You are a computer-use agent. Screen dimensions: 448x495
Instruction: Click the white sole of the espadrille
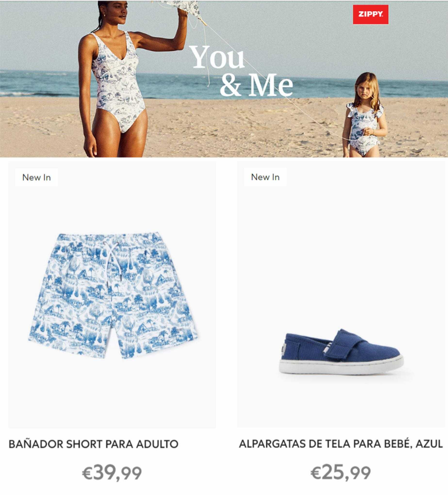(x=341, y=369)
